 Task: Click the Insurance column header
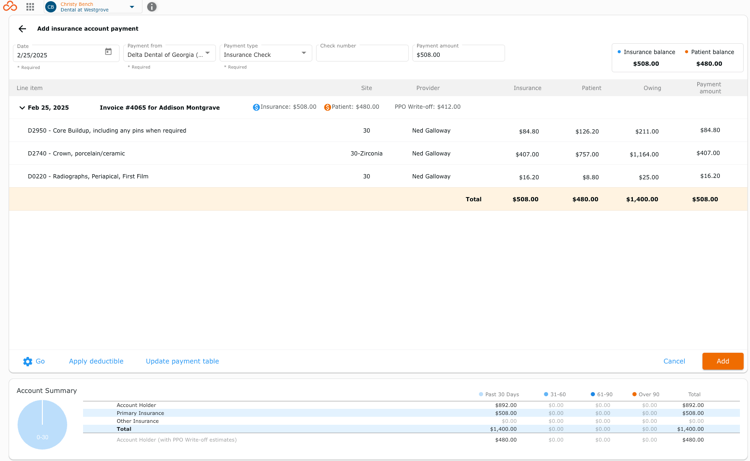(x=527, y=88)
